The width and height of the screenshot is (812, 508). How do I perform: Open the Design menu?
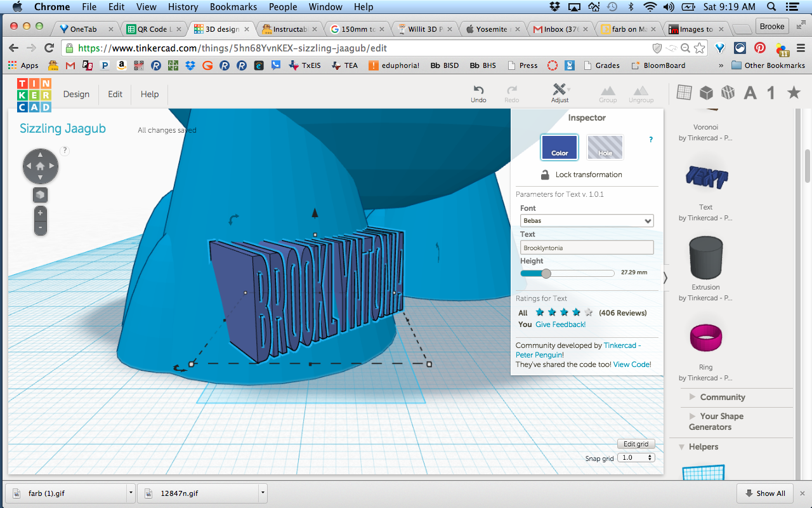tap(76, 94)
